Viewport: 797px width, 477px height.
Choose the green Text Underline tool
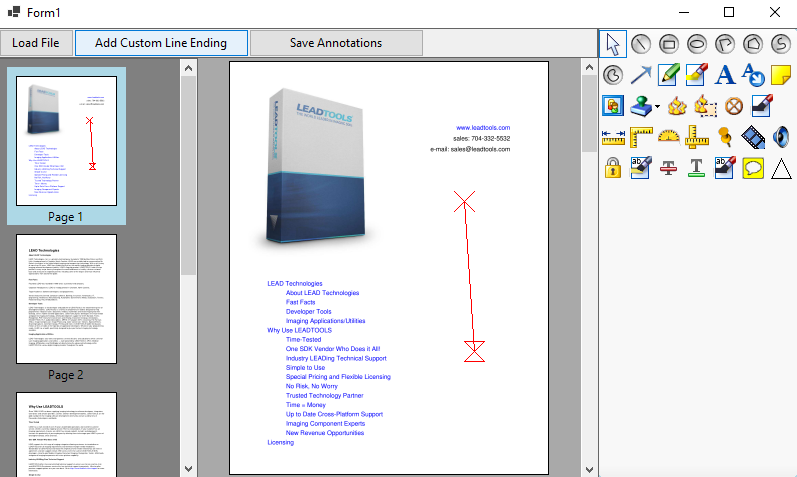click(x=697, y=168)
